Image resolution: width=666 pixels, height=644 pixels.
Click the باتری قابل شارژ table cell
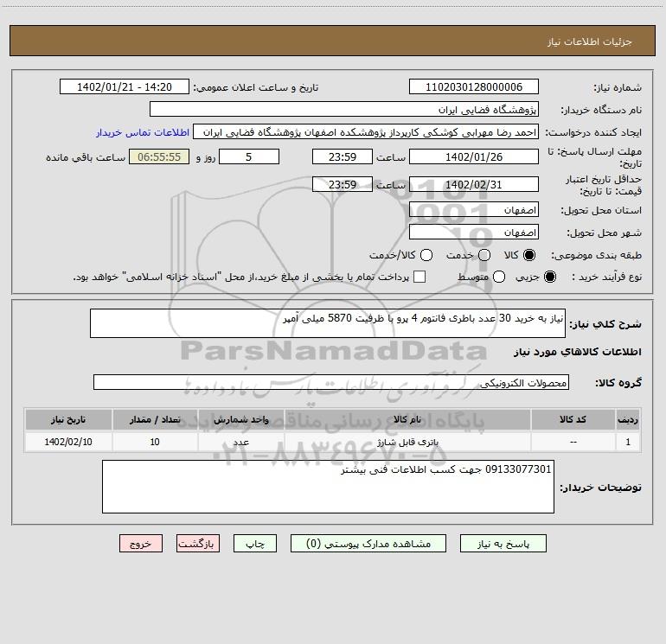pyautogui.click(x=407, y=442)
